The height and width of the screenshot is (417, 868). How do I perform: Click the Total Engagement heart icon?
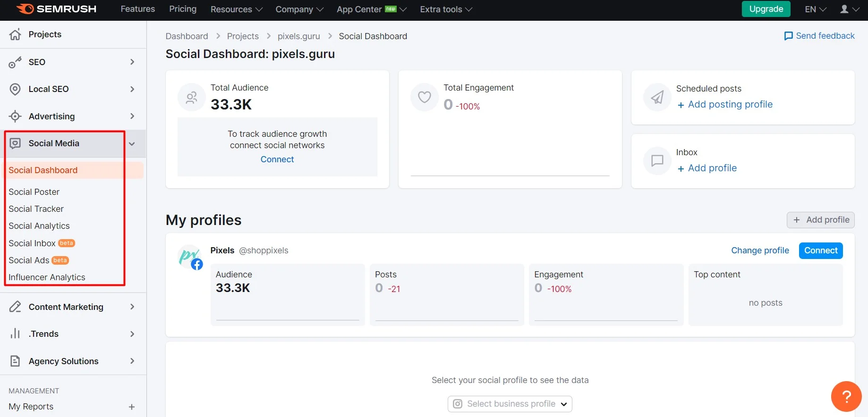[x=425, y=98]
